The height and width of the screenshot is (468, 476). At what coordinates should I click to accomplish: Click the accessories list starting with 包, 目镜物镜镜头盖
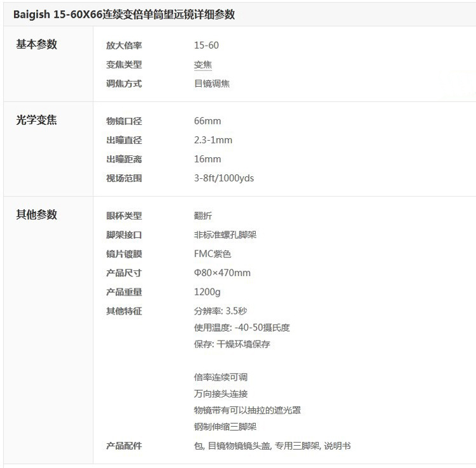272,446
